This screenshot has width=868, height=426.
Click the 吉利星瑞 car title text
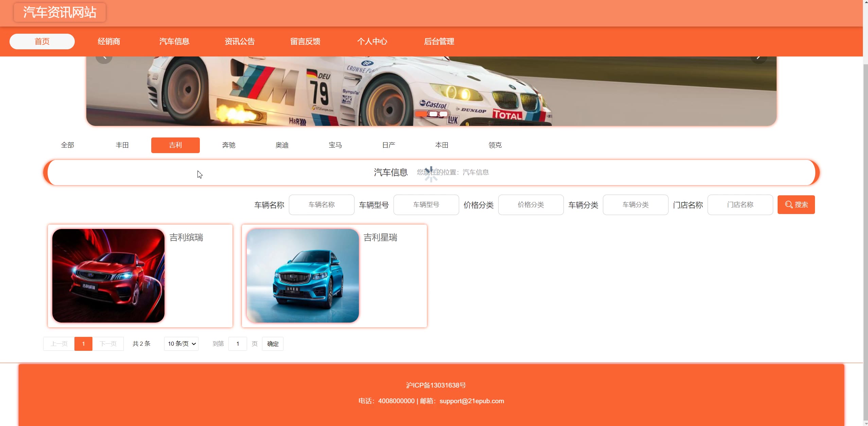(380, 237)
